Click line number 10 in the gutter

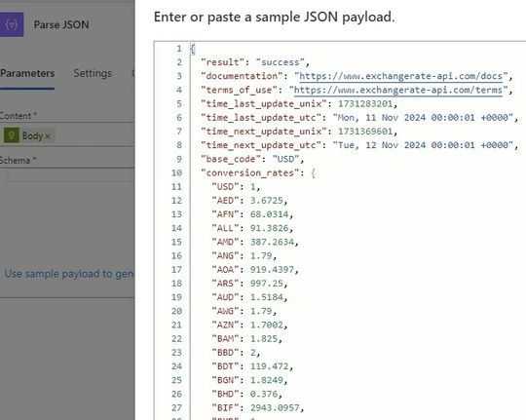pyautogui.click(x=176, y=172)
